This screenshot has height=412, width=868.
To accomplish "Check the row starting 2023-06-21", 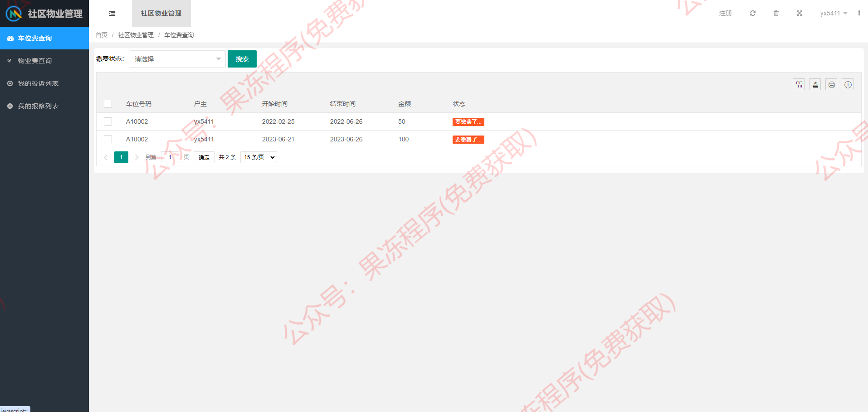I will [108, 139].
